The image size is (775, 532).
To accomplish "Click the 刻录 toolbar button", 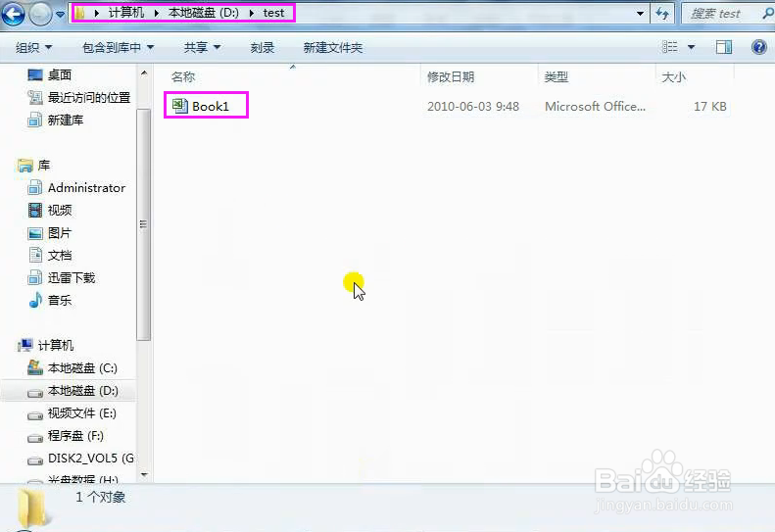I will pyautogui.click(x=262, y=47).
